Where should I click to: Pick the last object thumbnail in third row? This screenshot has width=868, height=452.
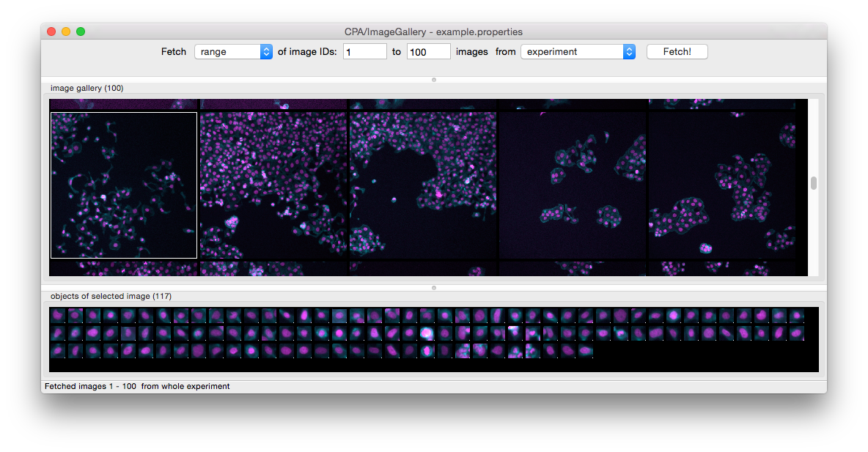(586, 351)
